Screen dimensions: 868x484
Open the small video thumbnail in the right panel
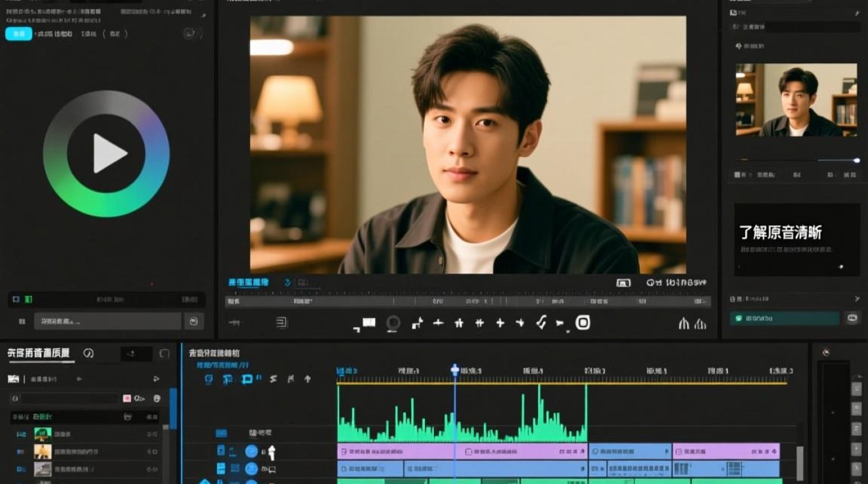click(x=796, y=99)
